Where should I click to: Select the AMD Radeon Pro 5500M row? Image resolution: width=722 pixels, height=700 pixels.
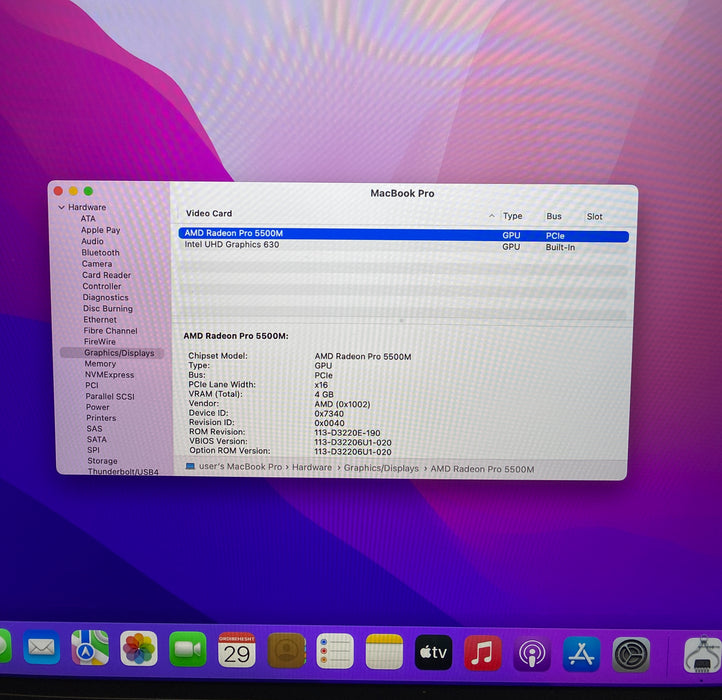tap(403, 234)
